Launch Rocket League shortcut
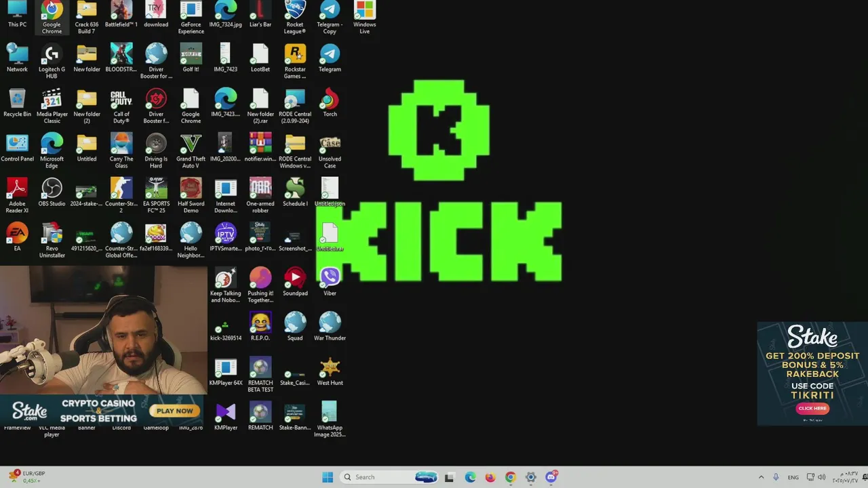 point(295,17)
